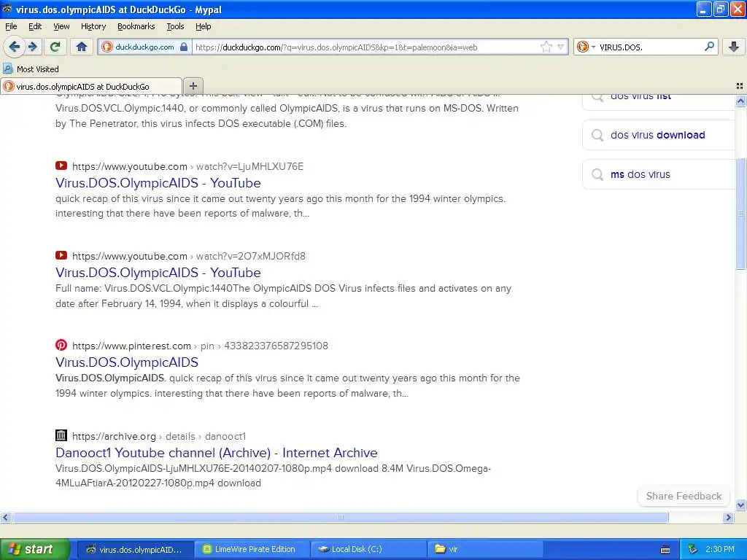747x560 pixels.
Task: Click the Most Visited bookmarks icon
Action: pyautogui.click(x=8, y=69)
